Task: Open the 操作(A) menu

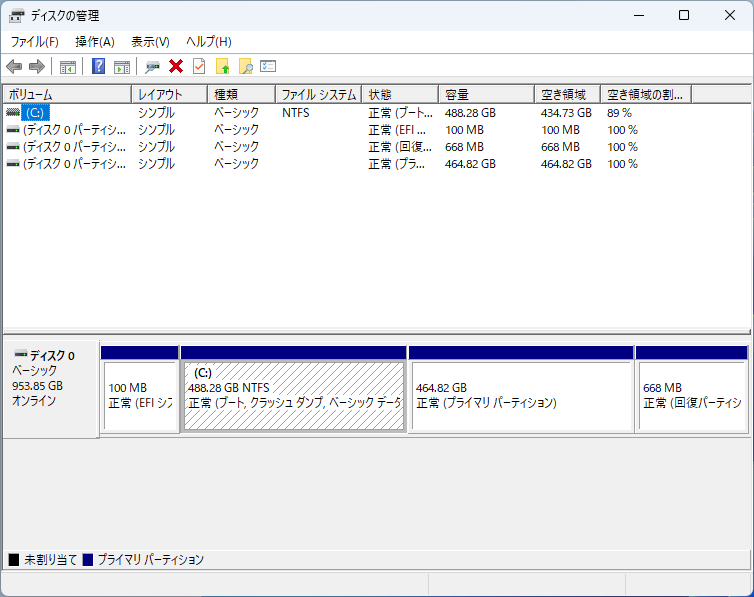Action: tap(95, 41)
